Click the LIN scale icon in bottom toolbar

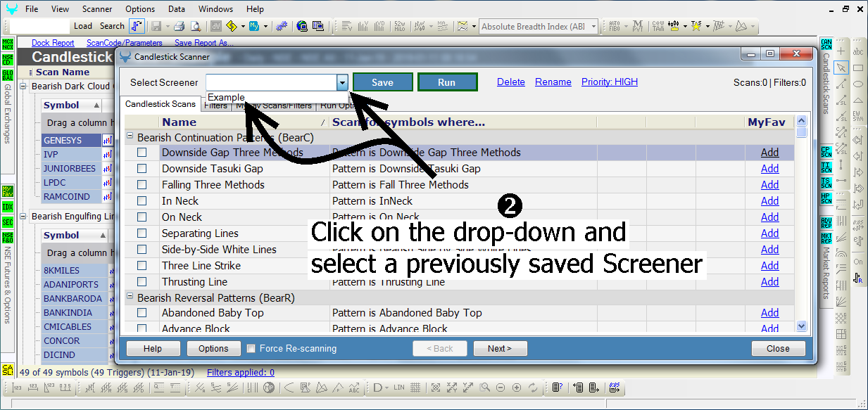[399, 387]
